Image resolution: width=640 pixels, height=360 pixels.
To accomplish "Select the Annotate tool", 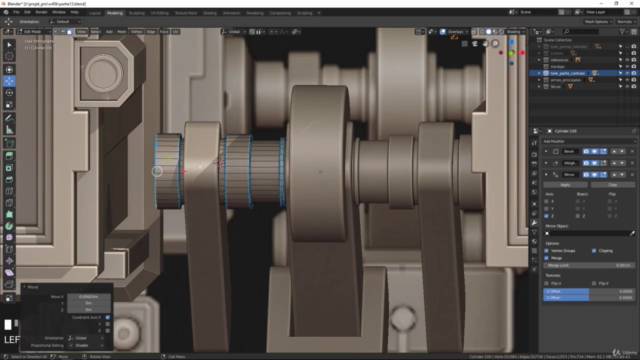I will pyautogui.click(x=9, y=118).
